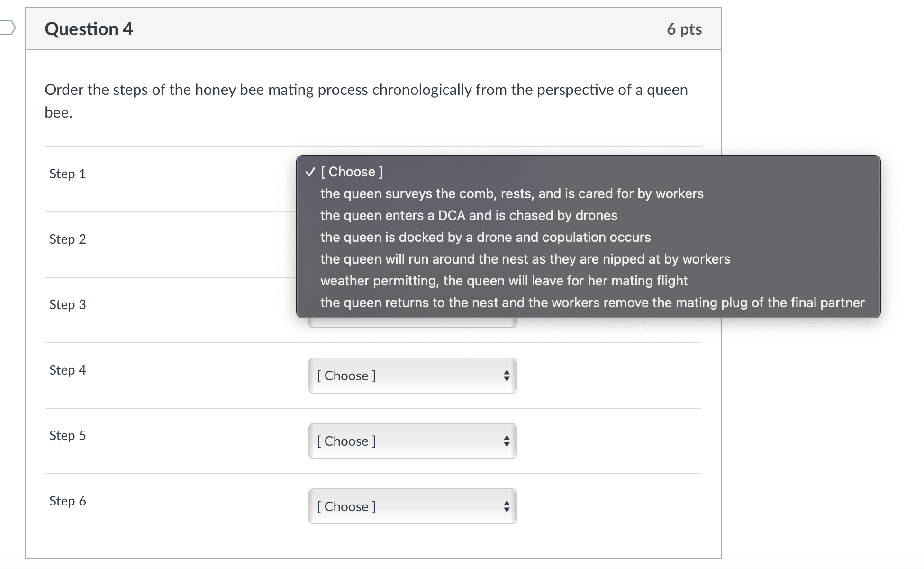Choose "the queen is docked by a drone and copulation occurs"
This screenshot has height=569, width=924.
tap(485, 237)
